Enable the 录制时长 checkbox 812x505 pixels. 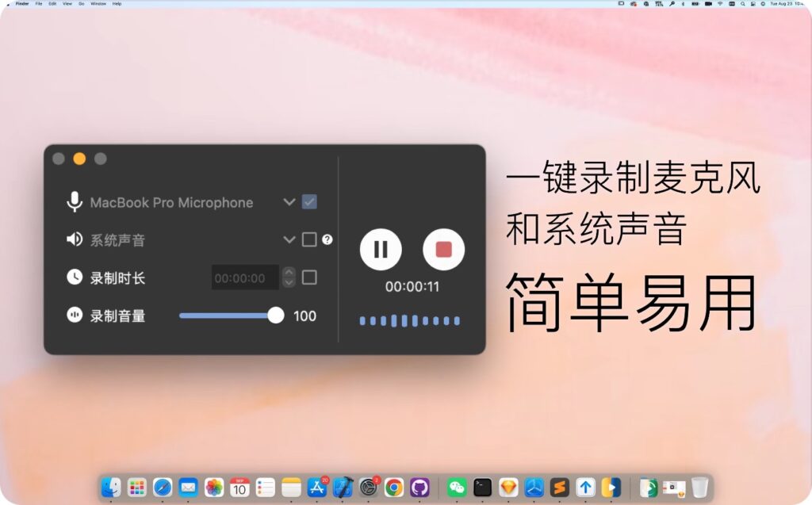coord(309,277)
